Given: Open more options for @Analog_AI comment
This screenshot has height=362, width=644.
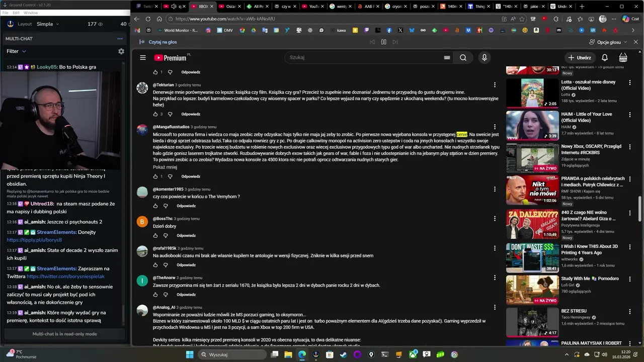Looking at the screenshot, I should 495,307.
